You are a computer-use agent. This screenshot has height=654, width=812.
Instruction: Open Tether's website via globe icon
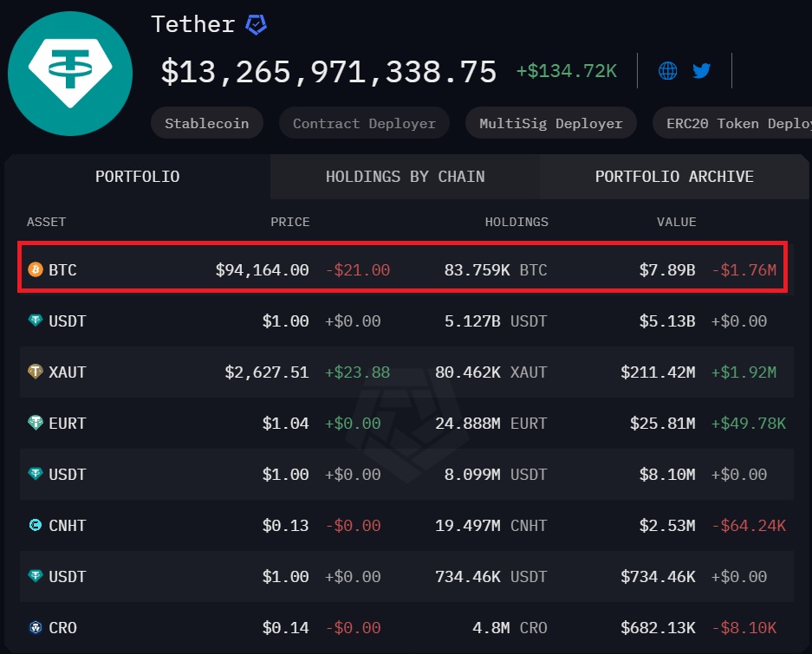coord(667,70)
